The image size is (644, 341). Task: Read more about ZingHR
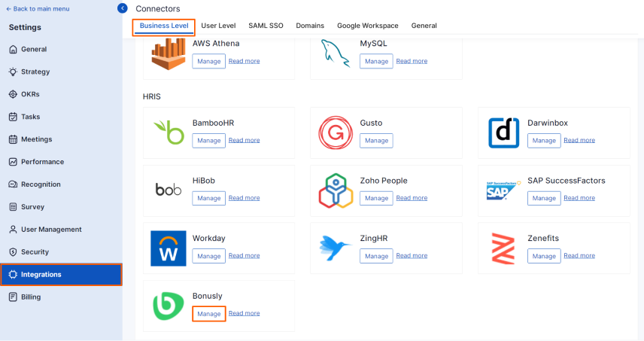coord(412,255)
